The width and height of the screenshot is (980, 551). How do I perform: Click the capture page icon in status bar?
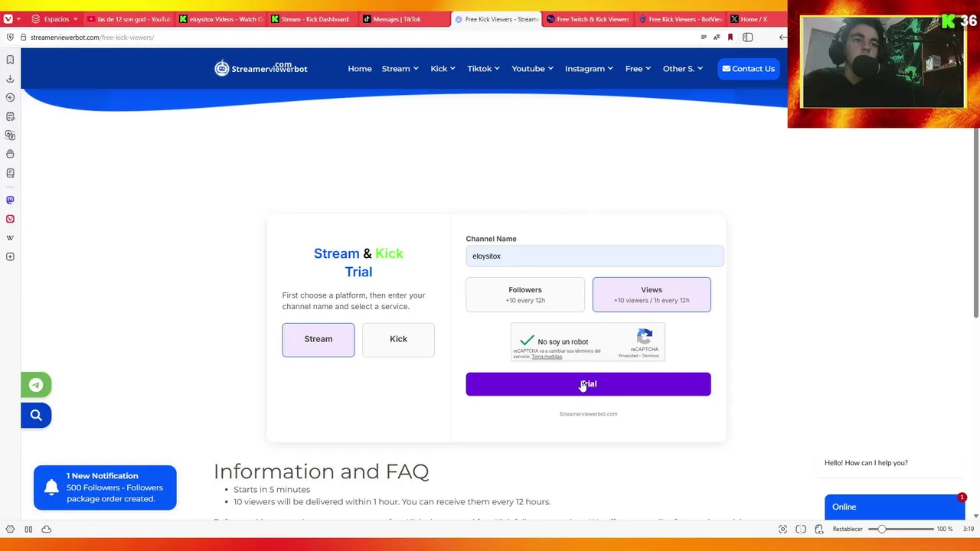point(782,530)
